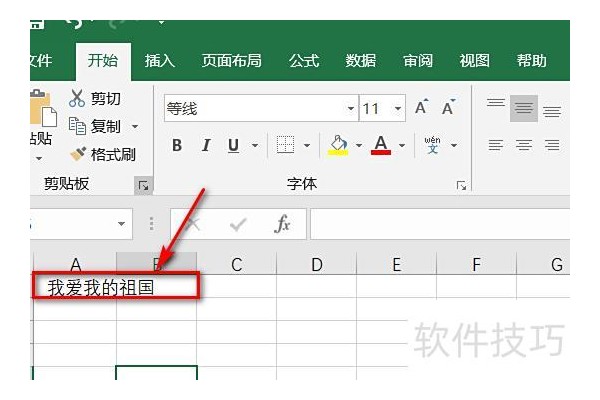Image resolution: width=600 pixels, height=400 pixels.
Task: Expand the phonetic guide dropdown arrow
Action: 454,145
